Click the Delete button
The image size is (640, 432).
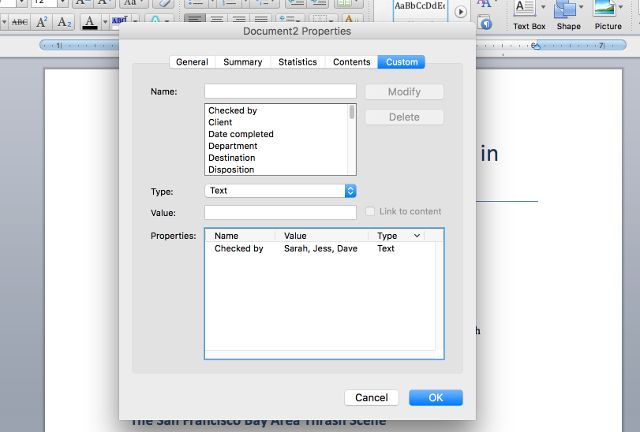coord(404,117)
